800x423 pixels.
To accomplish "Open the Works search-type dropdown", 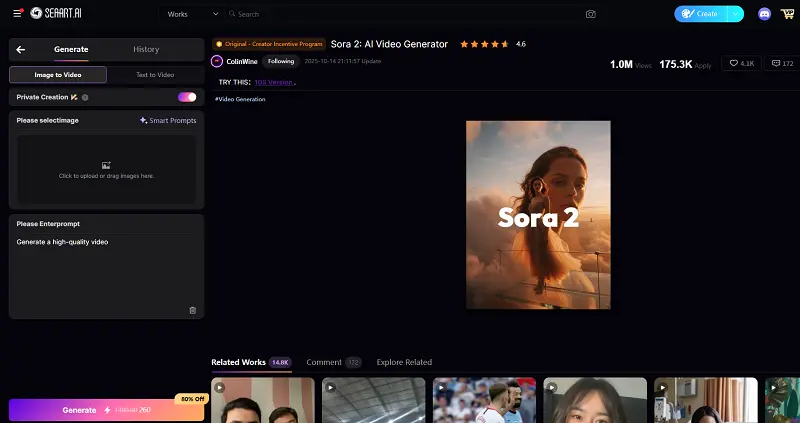I will (x=192, y=14).
